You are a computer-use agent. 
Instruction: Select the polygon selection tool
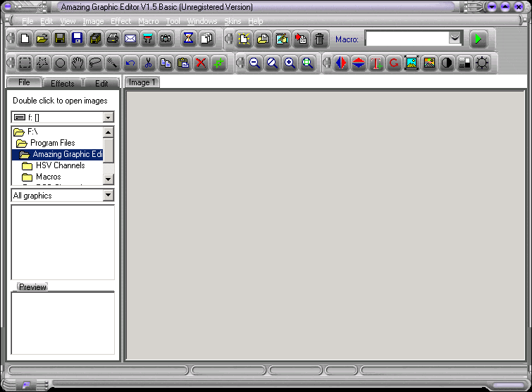click(x=42, y=63)
